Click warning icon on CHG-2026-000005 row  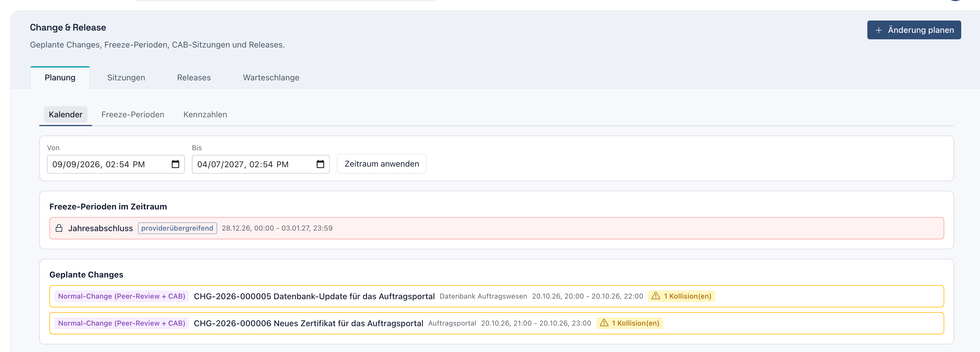click(x=655, y=296)
